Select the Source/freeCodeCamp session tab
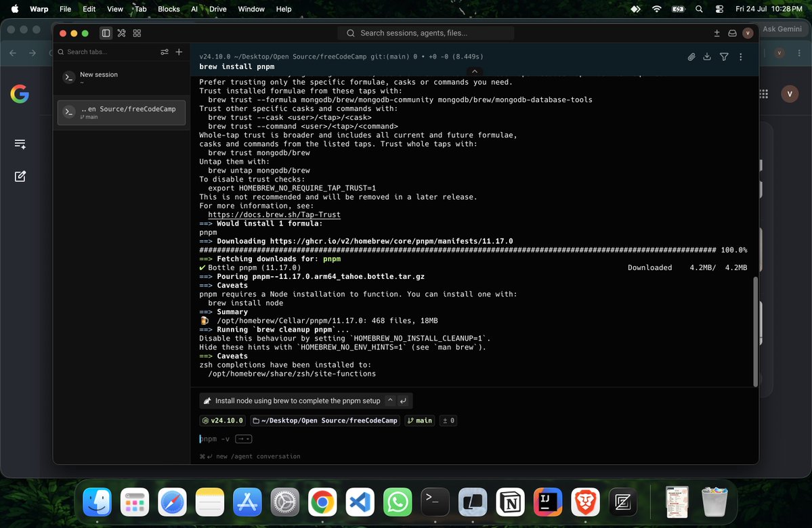 click(121, 112)
